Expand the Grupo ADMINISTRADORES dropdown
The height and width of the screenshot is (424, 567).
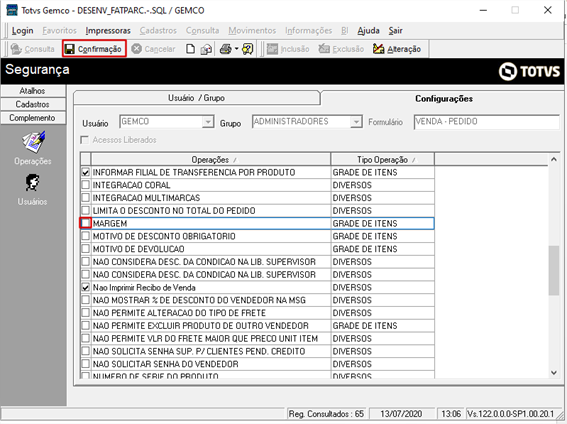[356, 122]
